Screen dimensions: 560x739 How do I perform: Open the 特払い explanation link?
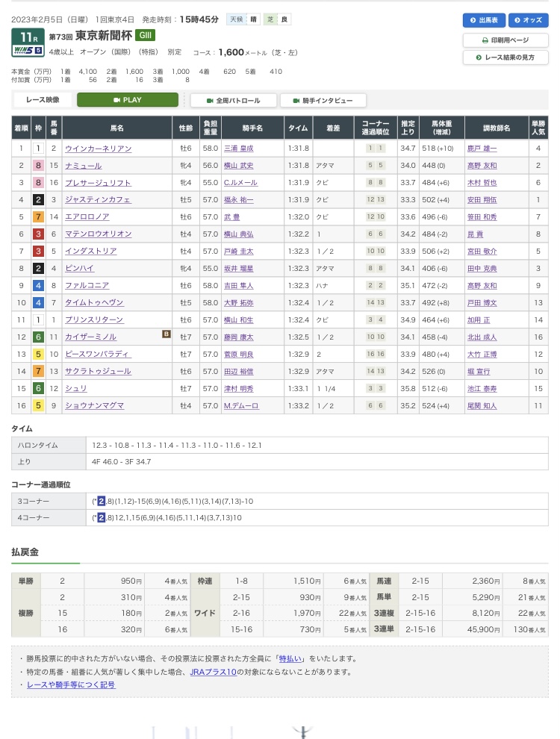coord(290,658)
